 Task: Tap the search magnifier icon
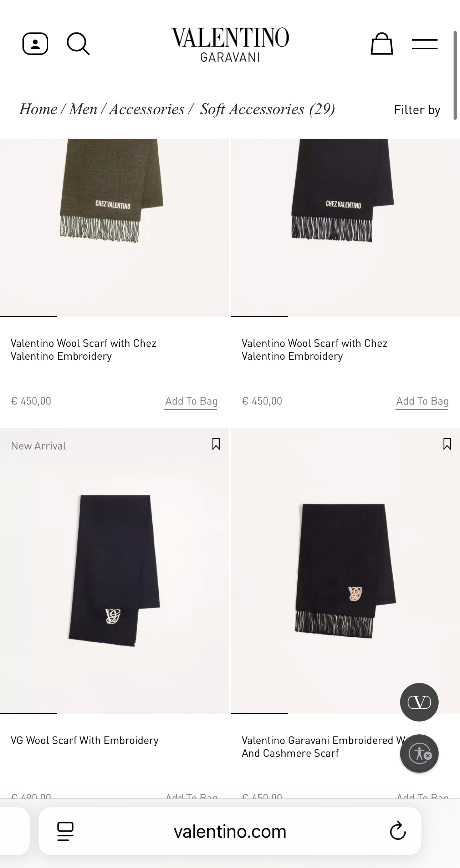(78, 44)
